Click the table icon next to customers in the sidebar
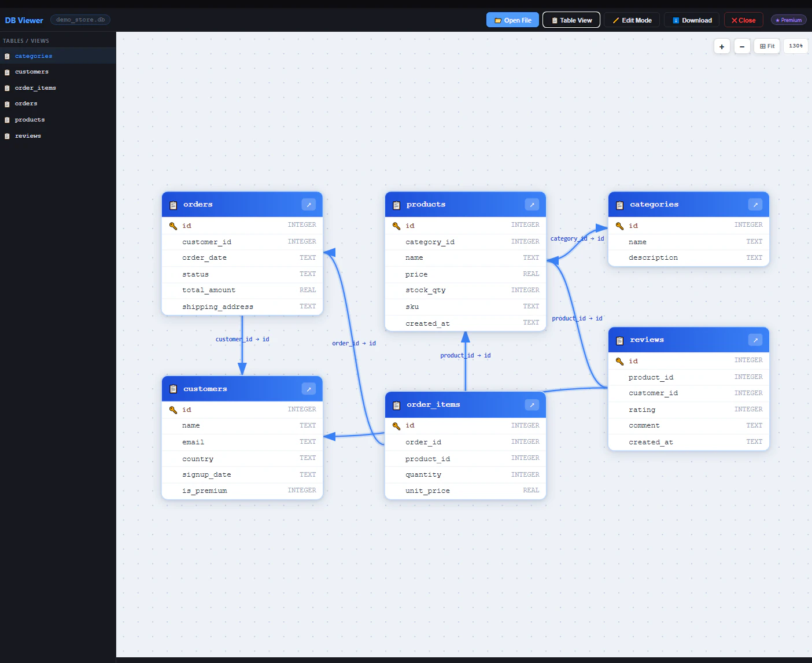Screen dimensions: 812x663 pos(7,71)
